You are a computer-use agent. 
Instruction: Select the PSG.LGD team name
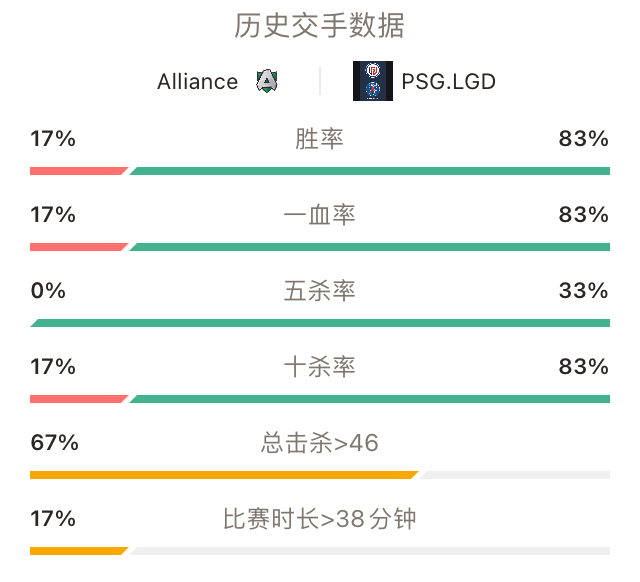[449, 82]
